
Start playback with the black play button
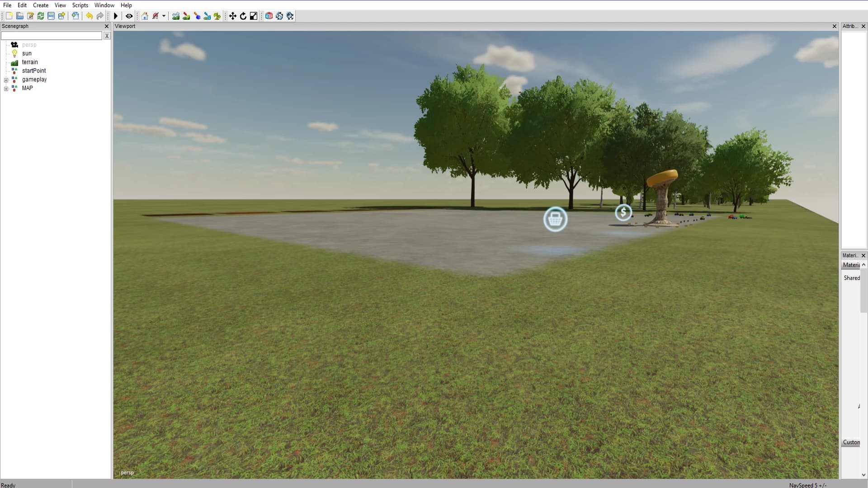pyautogui.click(x=116, y=16)
